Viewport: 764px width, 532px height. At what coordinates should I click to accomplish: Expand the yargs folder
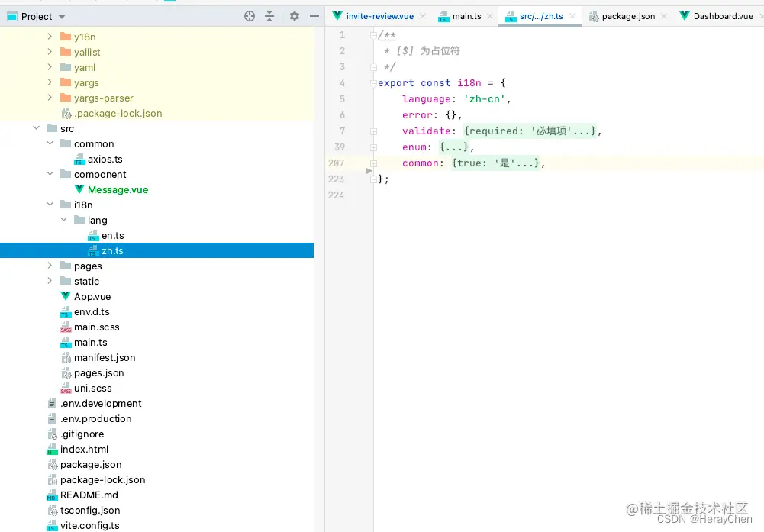tap(50, 82)
